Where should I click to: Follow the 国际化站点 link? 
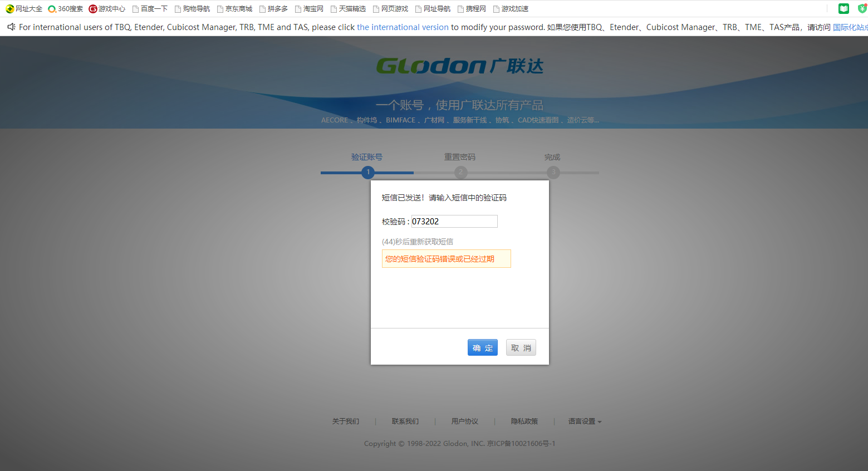[x=850, y=27]
